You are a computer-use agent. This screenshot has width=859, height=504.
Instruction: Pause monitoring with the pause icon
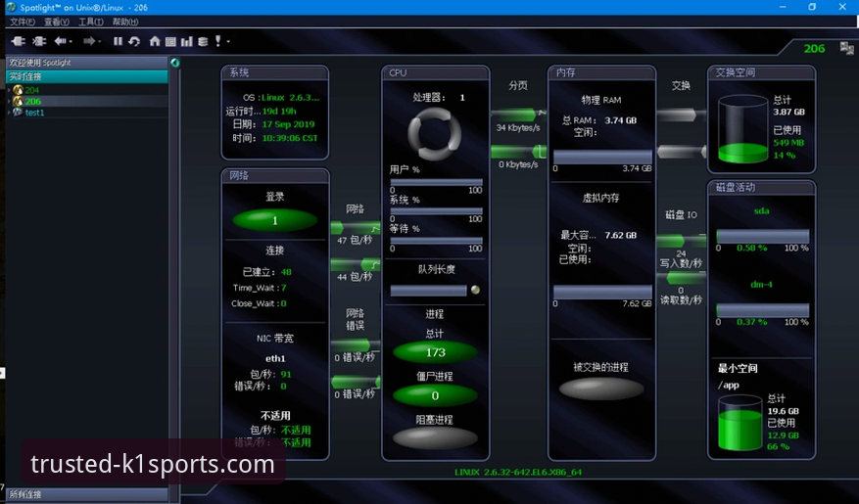coord(118,41)
